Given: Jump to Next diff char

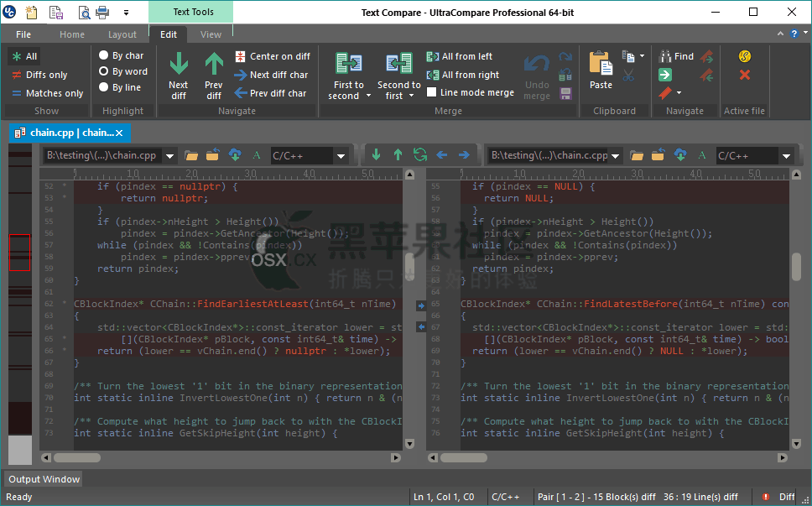Looking at the screenshot, I should click(271, 75).
